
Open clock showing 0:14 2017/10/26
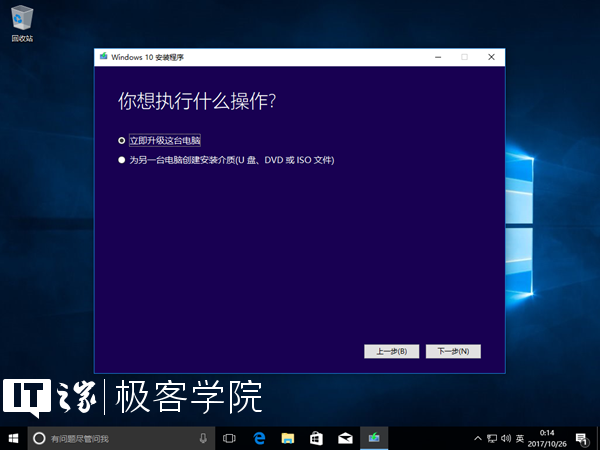(547, 438)
